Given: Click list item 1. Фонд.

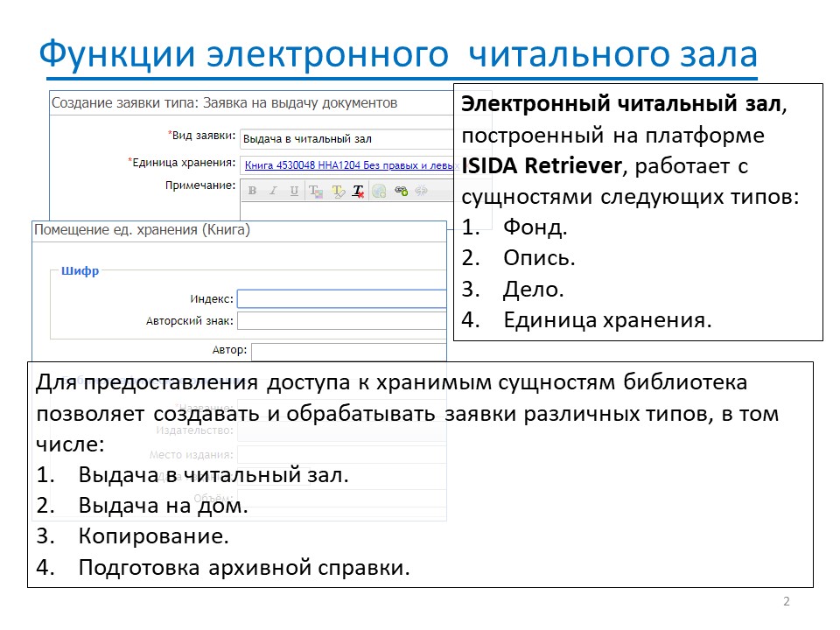Looking at the screenshot, I should click(x=514, y=227).
